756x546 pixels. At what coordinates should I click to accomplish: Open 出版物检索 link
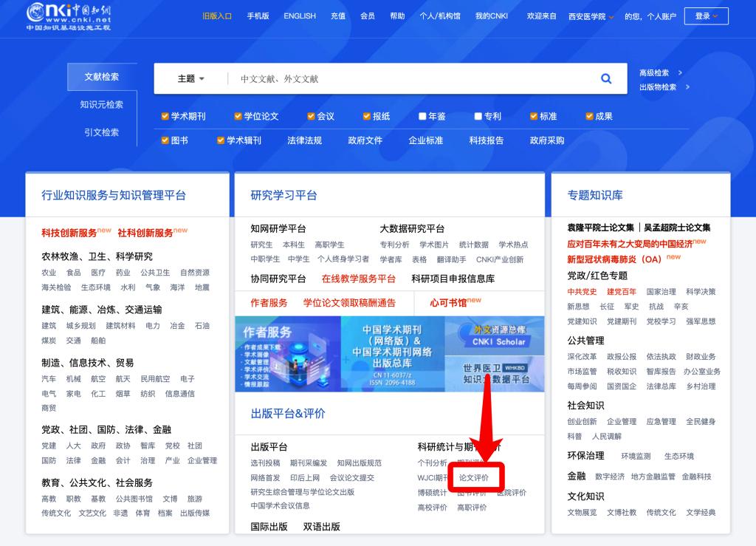pyautogui.click(x=658, y=87)
